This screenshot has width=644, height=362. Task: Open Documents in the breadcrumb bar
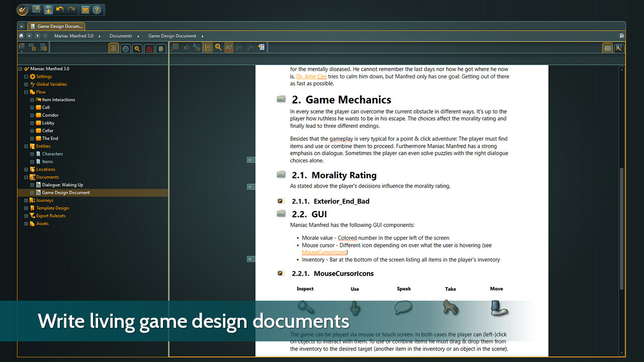click(120, 36)
